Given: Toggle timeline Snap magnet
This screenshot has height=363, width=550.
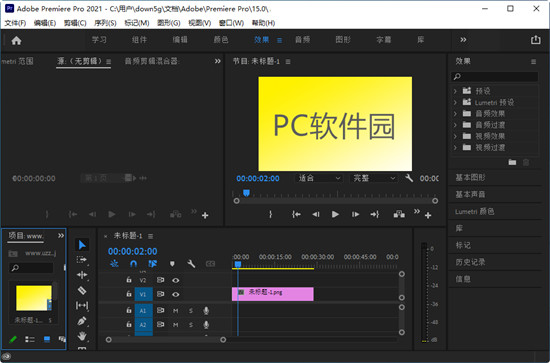Looking at the screenshot, I should click(x=133, y=264).
